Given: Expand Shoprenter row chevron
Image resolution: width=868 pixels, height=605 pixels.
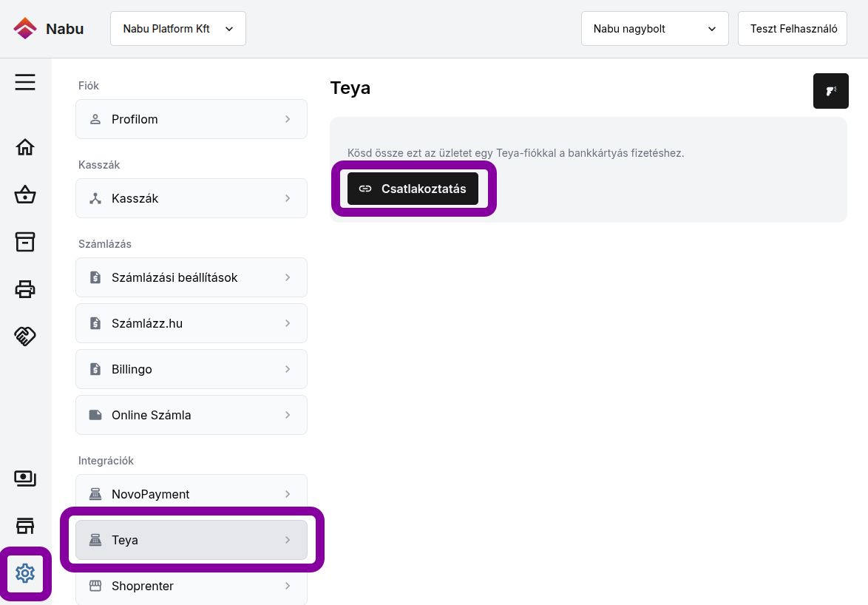Looking at the screenshot, I should click(x=288, y=586).
